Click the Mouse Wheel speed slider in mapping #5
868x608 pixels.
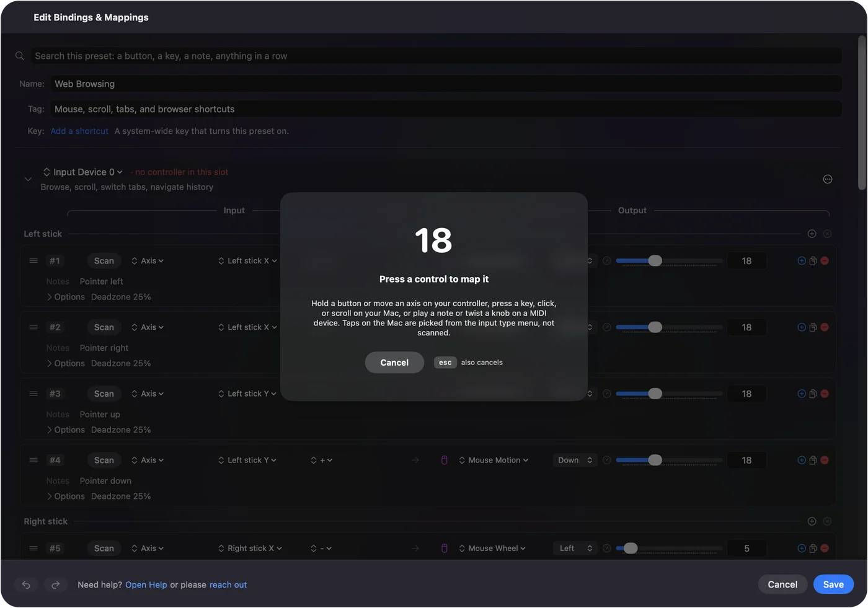click(x=669, y=549)
